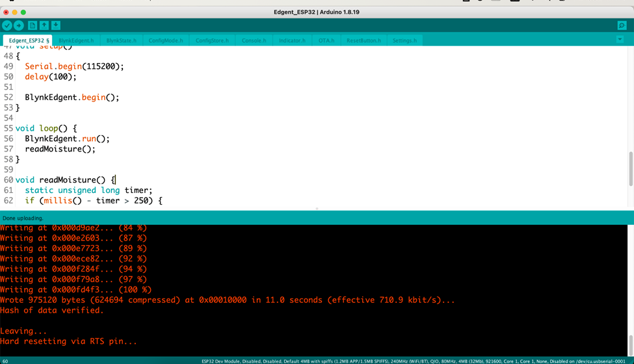The image size is (634, 364).
Task: Click 'Writing at 0x000e2603... (87 %)' line
Action: tap(73, 239)
